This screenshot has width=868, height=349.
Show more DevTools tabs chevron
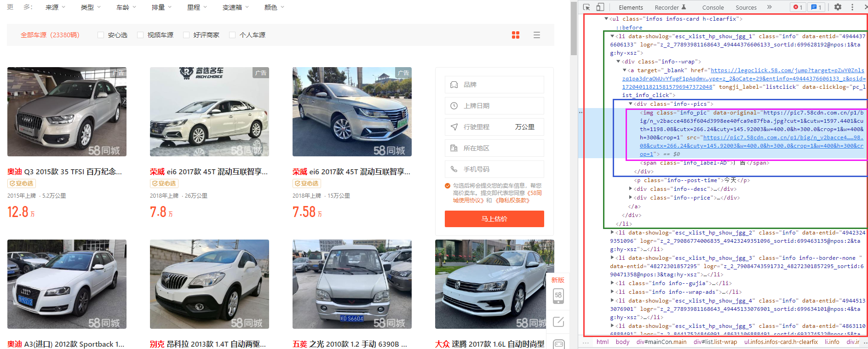click(770, 7)
